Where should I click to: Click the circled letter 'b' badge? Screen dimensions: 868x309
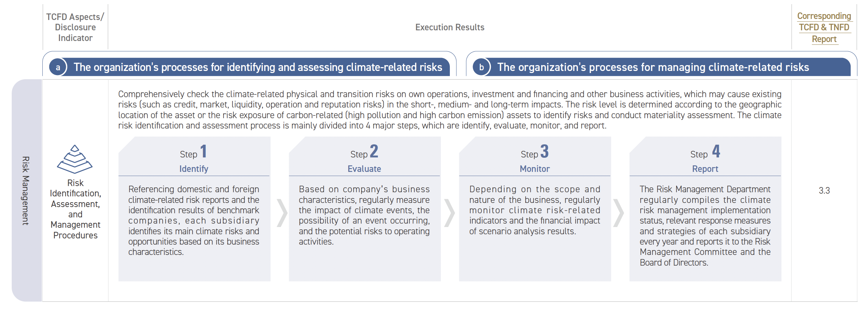[482, 67]
